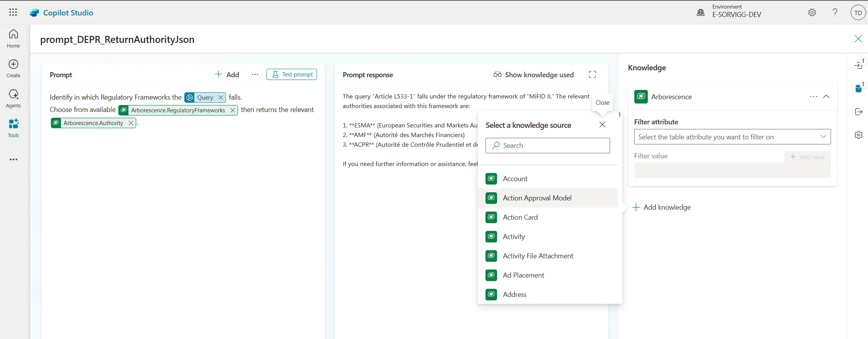Go to Home in sidebar

tap(13, 39)
